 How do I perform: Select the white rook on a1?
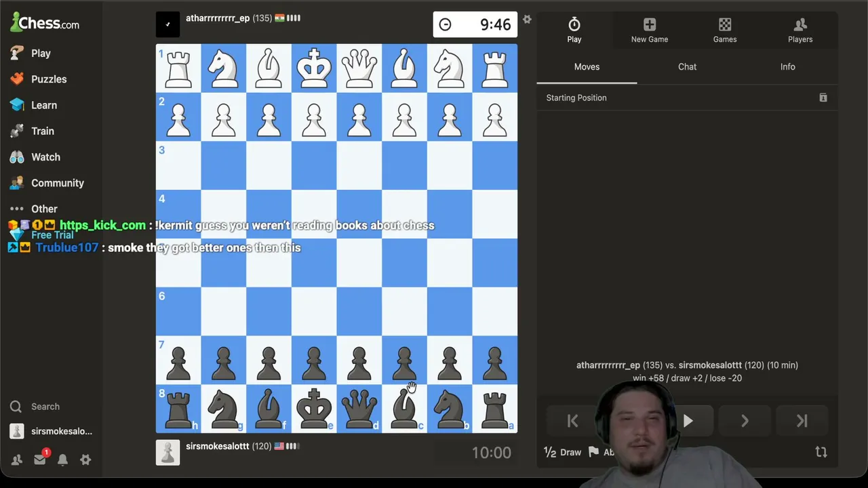(x=495, y=68)
